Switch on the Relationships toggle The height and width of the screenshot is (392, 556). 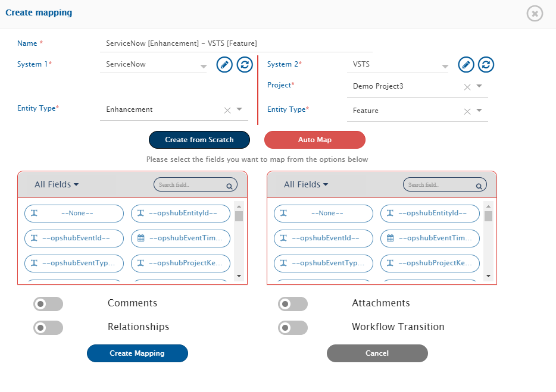click(48, 328)
